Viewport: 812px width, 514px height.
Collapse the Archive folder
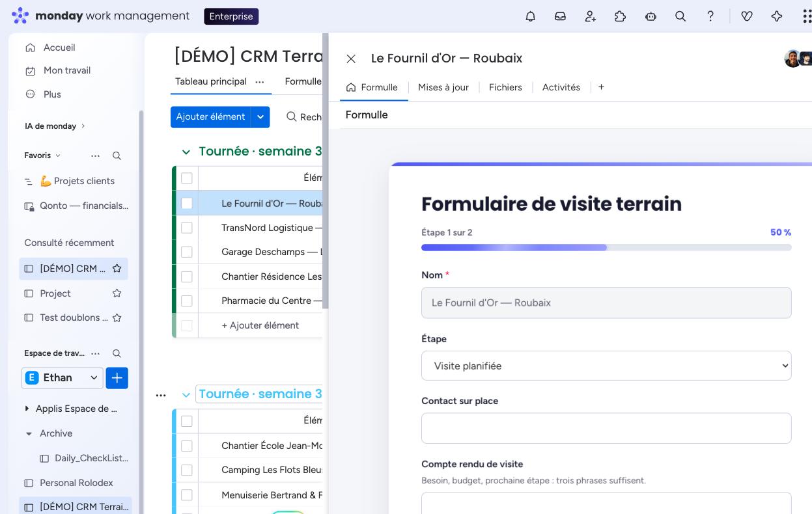[x=29, y=433]
